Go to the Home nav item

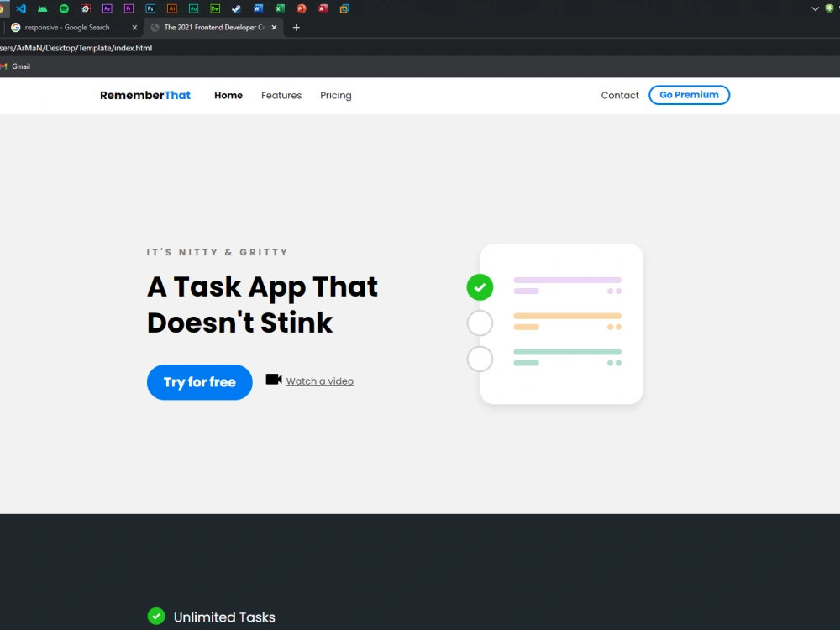click(x=228, y=96)
